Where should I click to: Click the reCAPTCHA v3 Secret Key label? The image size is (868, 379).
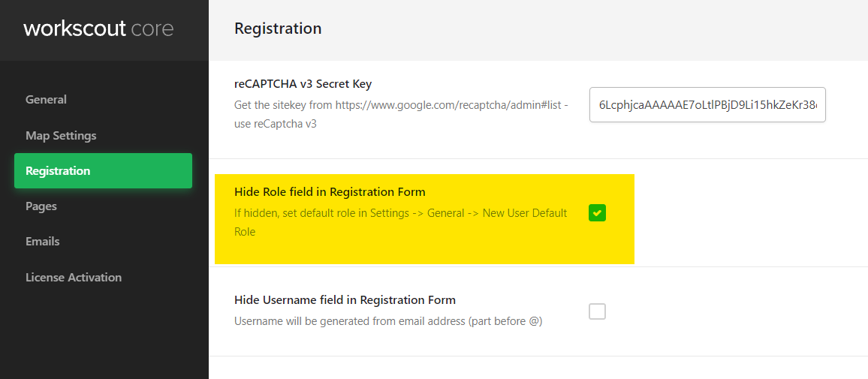coord(303,84)
